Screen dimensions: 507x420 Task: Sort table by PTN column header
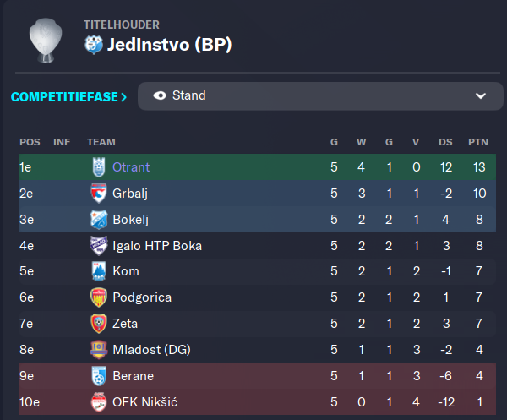478,142
